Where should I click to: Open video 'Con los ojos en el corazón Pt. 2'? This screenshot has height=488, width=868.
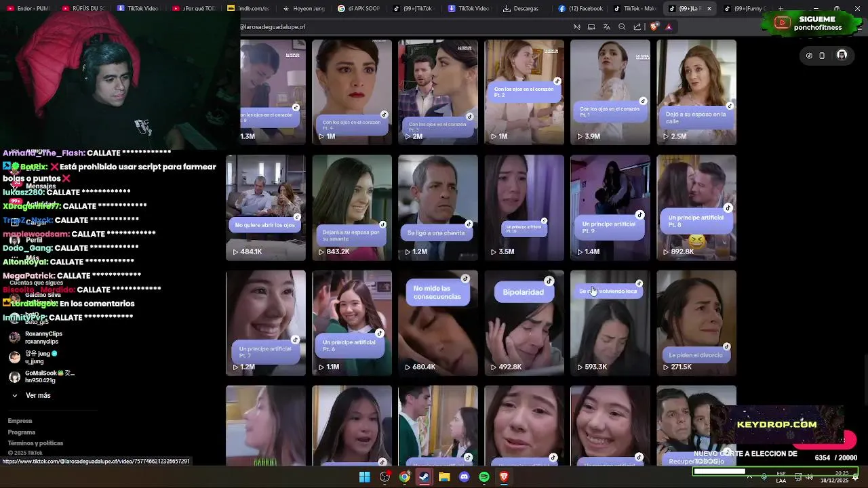[x=524, y=92]
